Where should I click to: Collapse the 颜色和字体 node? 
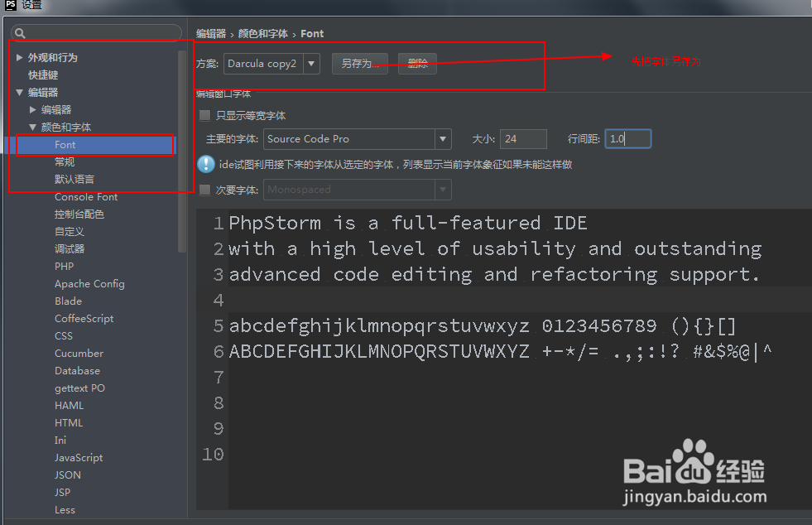point(32,127)
